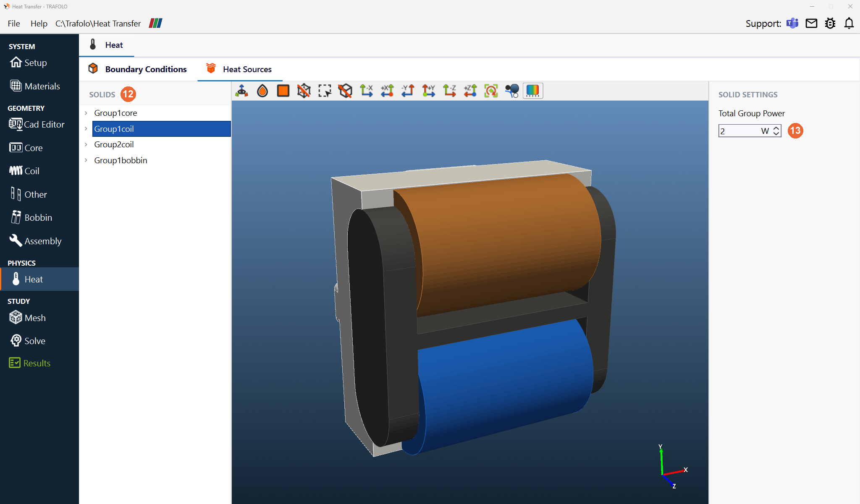Click the Heat top tab

pyautogui.click(x=107, y=45)
